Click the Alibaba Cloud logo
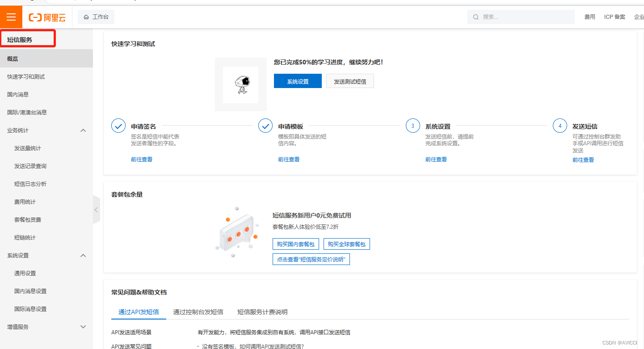This screenshot has height=349, width=644. (x=47, y=17)
